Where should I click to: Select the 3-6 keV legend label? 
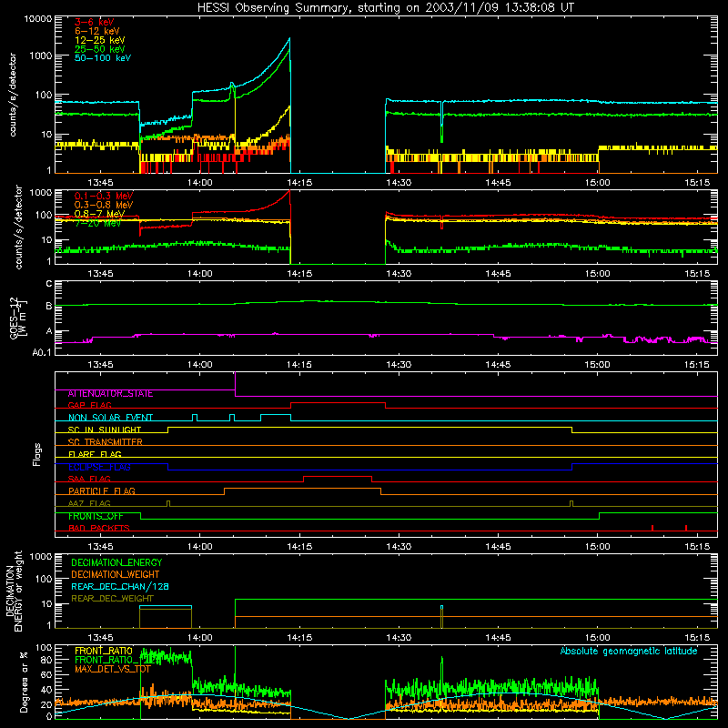94,22
